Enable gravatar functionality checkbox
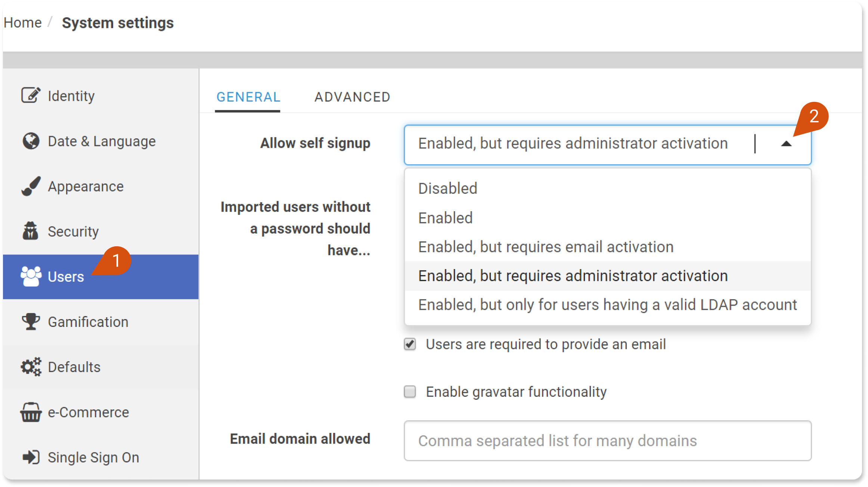 [410, 392]
